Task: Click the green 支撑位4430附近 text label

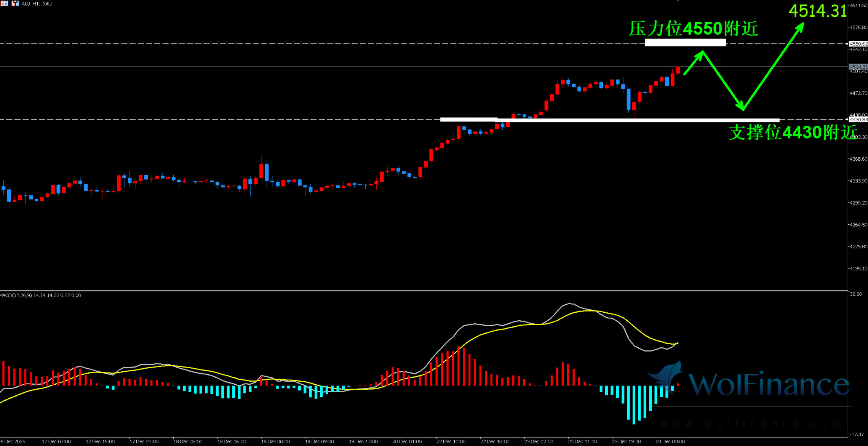Action: [x=792, y=133]
